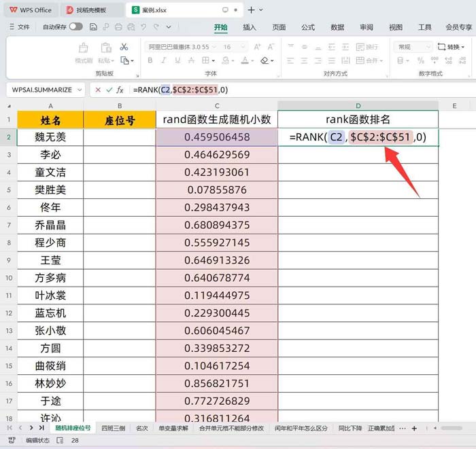Click the format painter icon
This screenshot has width=476, height=449.
[x=84, y=48]
